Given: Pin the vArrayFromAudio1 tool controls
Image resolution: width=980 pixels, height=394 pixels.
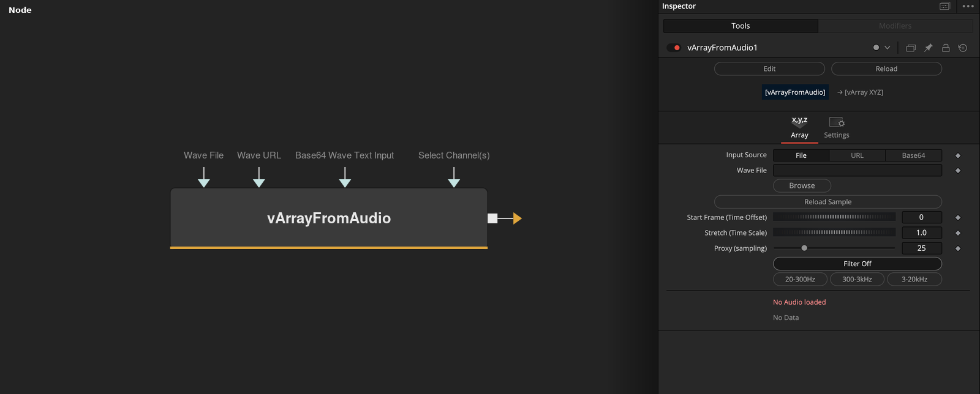Looking at the screenshot, I should 929,48.
